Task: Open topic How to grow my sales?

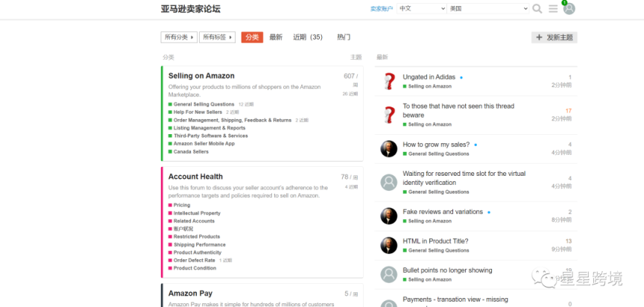Action: [436, 145]
